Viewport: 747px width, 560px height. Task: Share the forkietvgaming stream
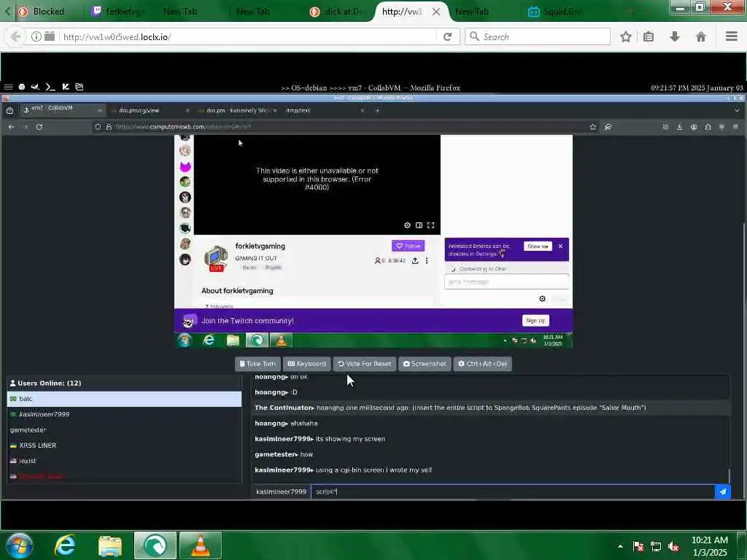click(x=415, y=260)
